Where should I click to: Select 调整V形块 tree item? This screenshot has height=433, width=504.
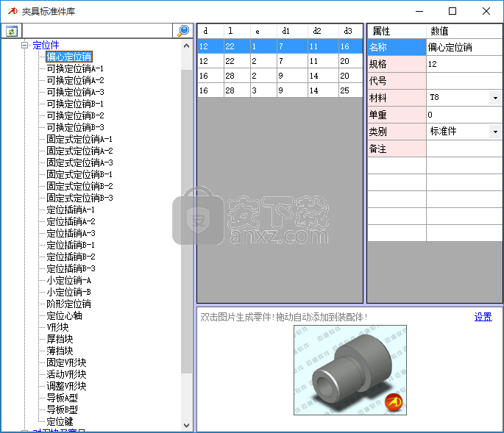coord(66,386)
